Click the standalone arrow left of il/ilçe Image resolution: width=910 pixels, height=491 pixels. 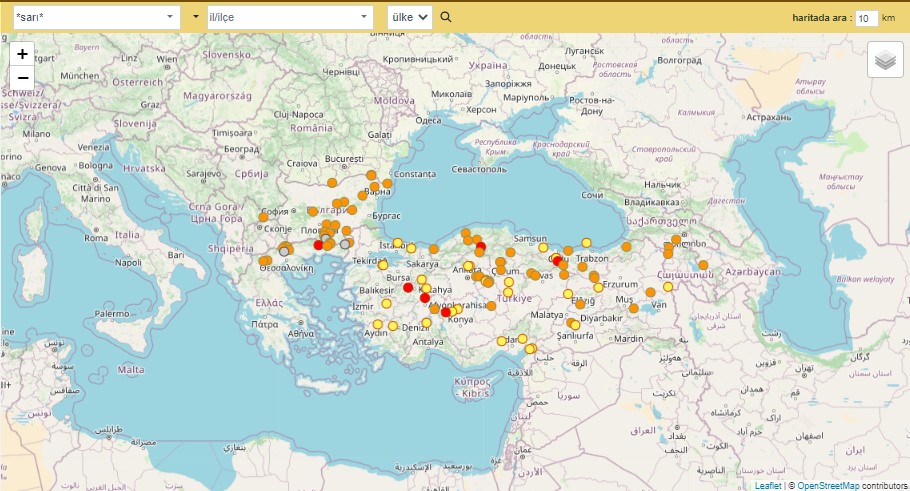tap(195, 17)
